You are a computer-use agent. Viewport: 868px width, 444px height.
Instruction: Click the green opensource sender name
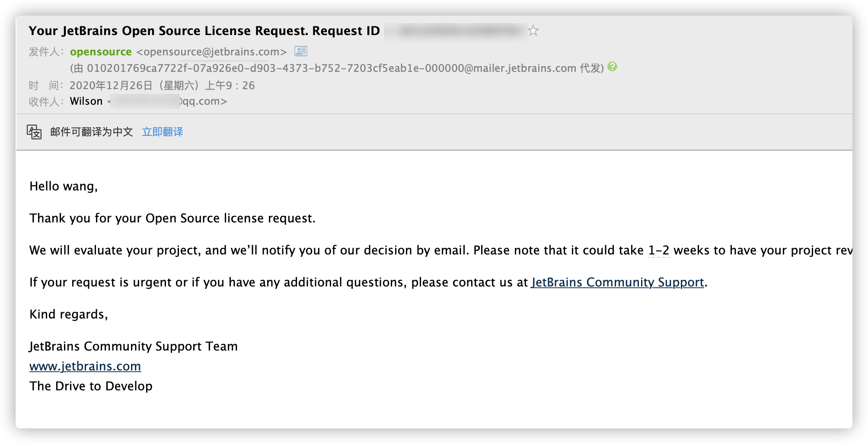click(x=101, y=52)
